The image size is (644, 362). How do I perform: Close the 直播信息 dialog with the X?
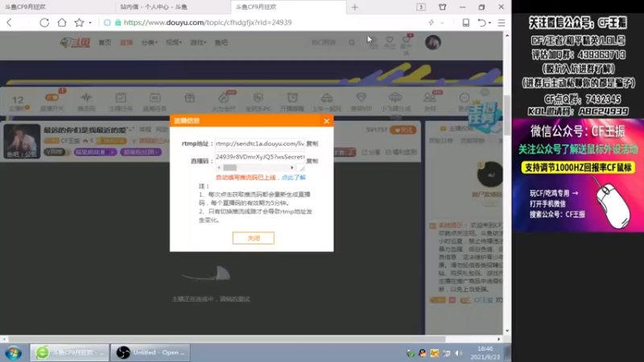click(327, 121)
